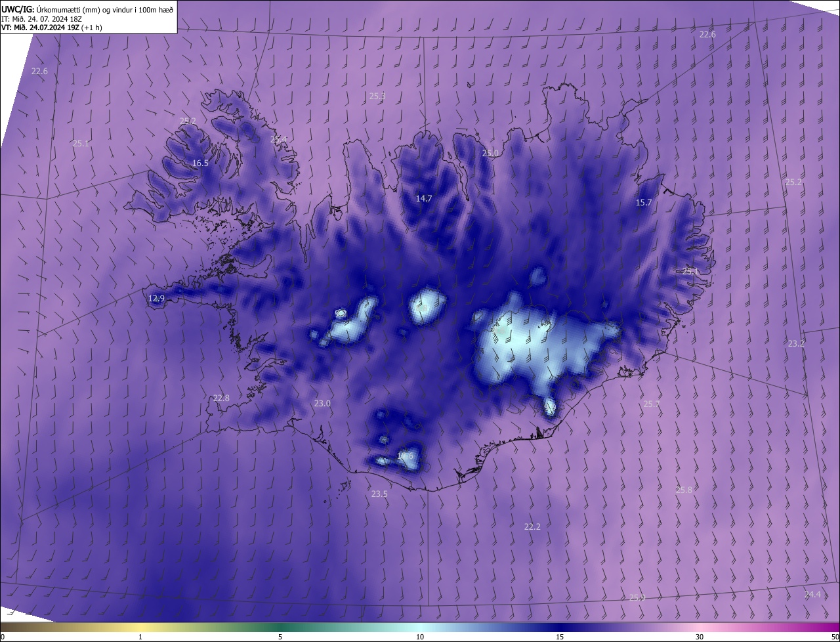Click the 22.2 value label on the map
The image size is (840, 642).
(532, 526)
